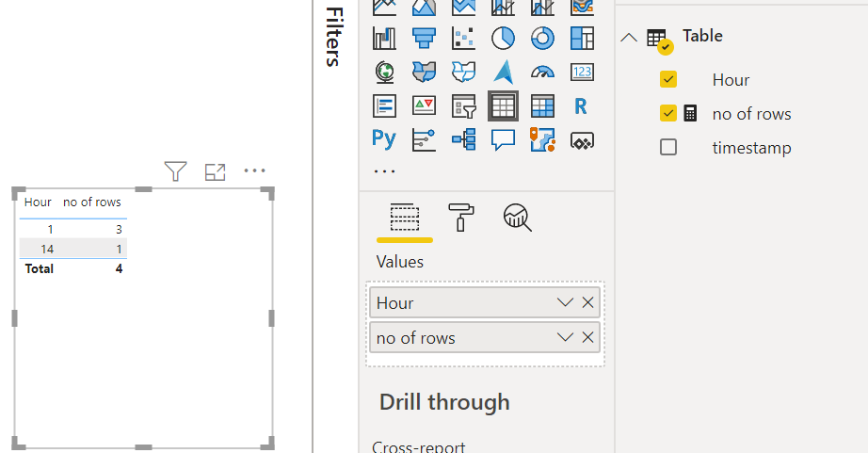Open the visual's filter icon above the table
The width and height of the screenshot is (868, 453).
point(175,171)
